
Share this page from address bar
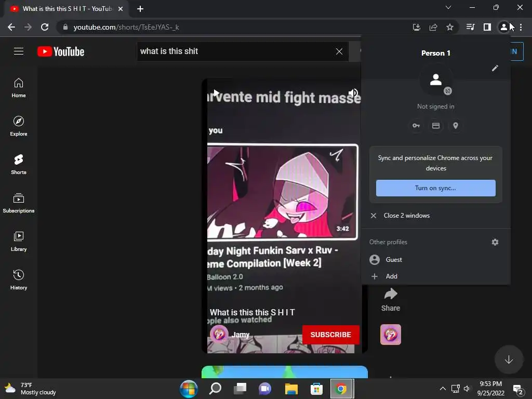tap(433, 27)
